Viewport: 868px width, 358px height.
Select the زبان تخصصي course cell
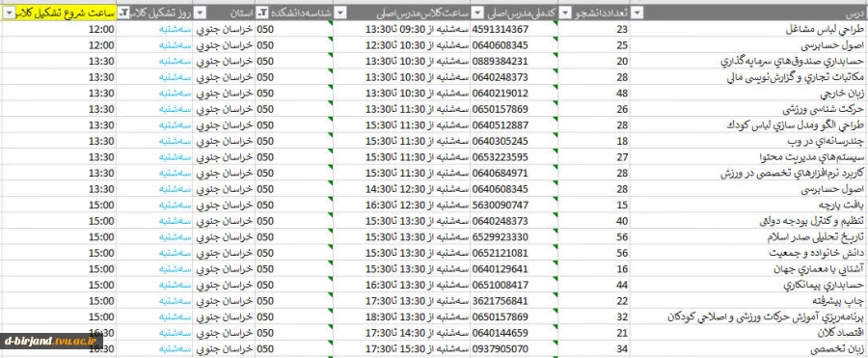[x=748, y=349]
